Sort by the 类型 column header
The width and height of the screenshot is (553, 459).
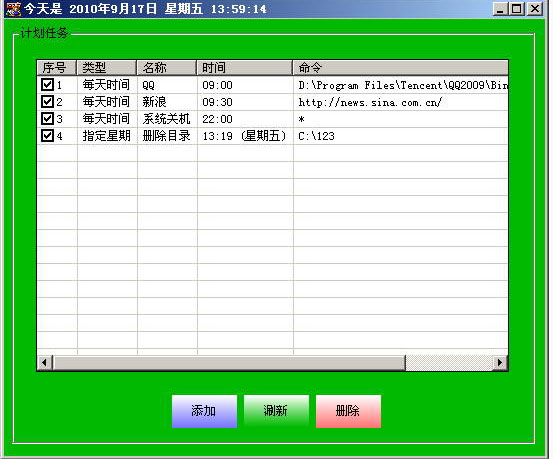point(107,67)
